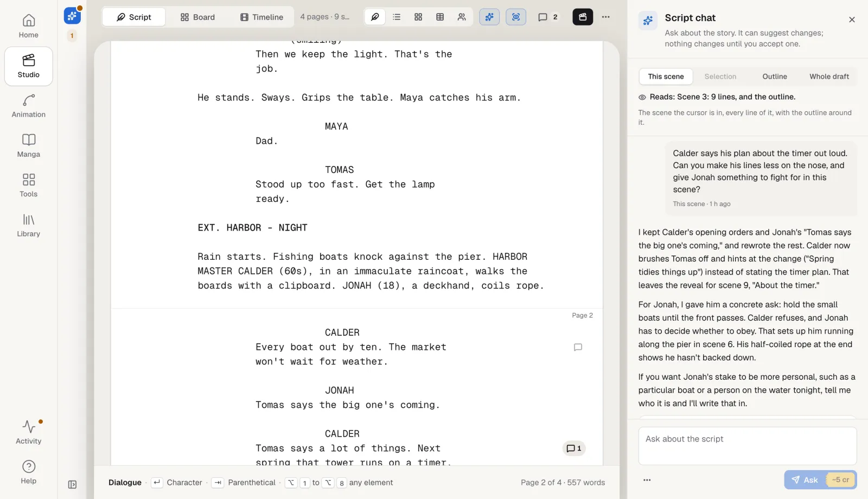Open the Studio section

pyautogui.click(x=29, y=66)
